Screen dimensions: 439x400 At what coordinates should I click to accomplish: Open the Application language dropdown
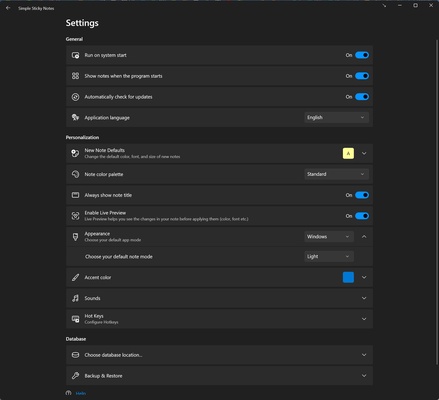336,118
